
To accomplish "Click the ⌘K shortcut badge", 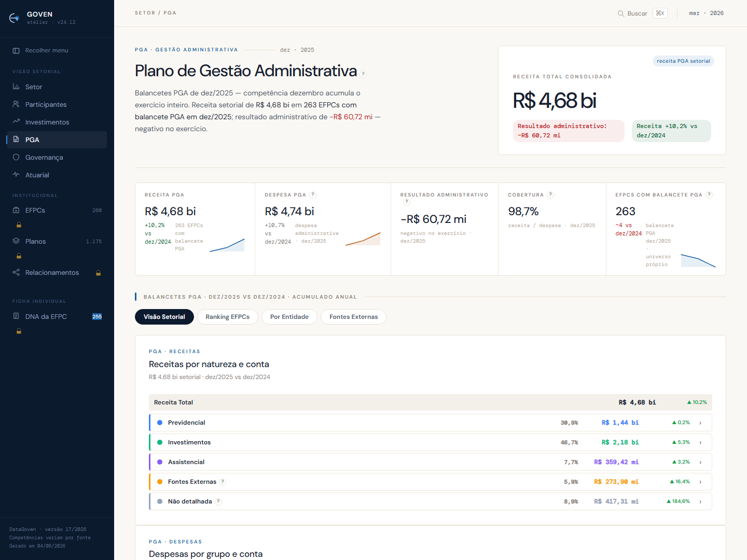I will (x=660, y=13).
